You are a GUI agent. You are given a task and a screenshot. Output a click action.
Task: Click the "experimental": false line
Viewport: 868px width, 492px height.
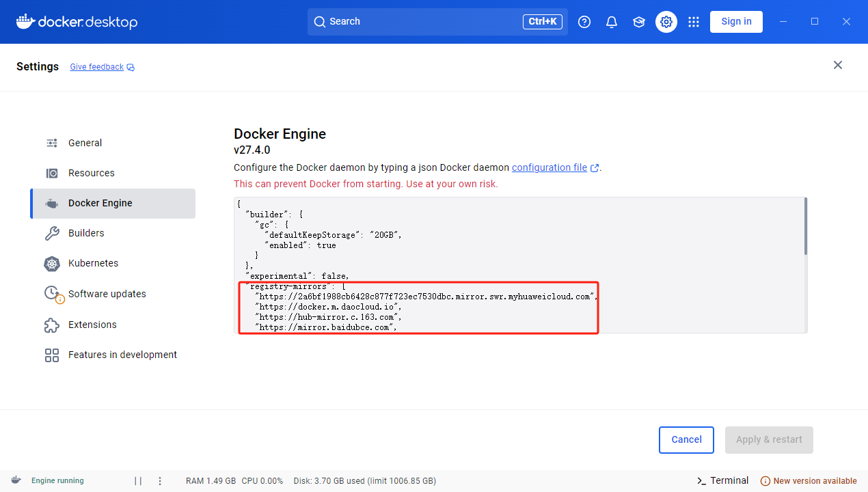click(297, 276)
